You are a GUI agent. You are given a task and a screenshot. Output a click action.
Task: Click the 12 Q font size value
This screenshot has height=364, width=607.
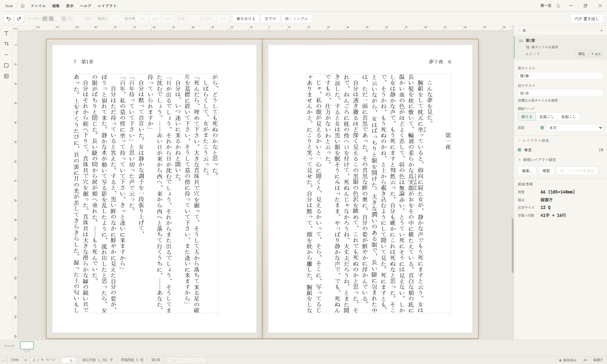click(x=545, y=208)
